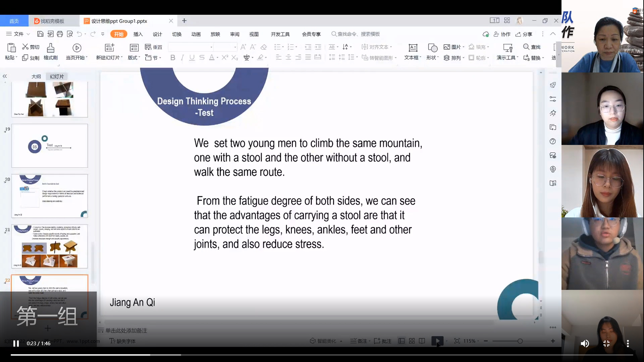Collapse the slide thumbnail panel
The height and width of the screenshot is (362, 644).
(5, 76)
